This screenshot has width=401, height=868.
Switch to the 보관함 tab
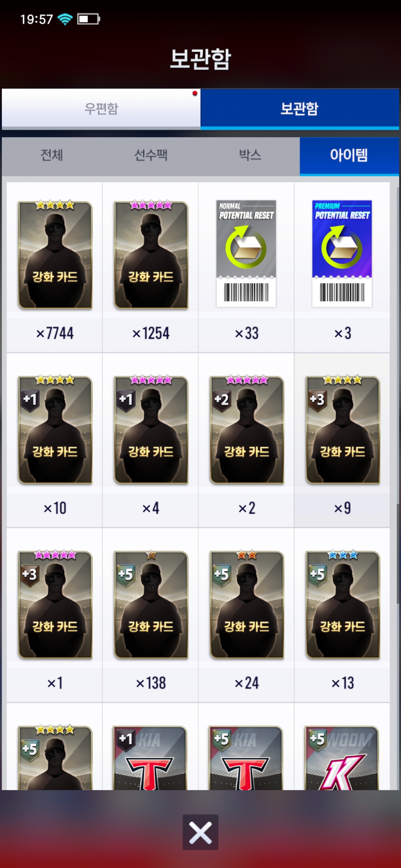pyautogui.click(x=300, y=109)
